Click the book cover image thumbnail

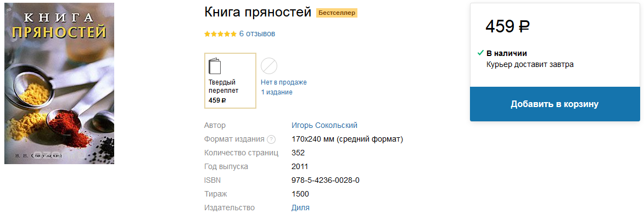click(59, 83)
